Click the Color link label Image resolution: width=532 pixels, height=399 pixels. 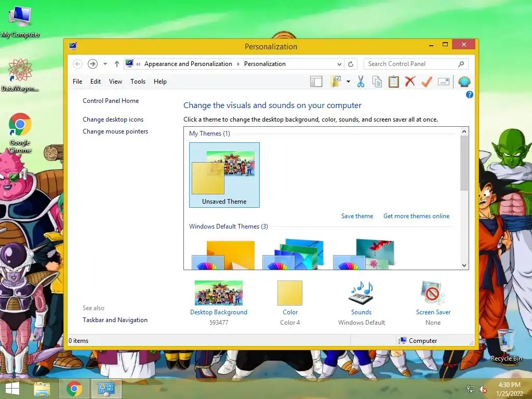pyautogui.click(x=290, y=312)
